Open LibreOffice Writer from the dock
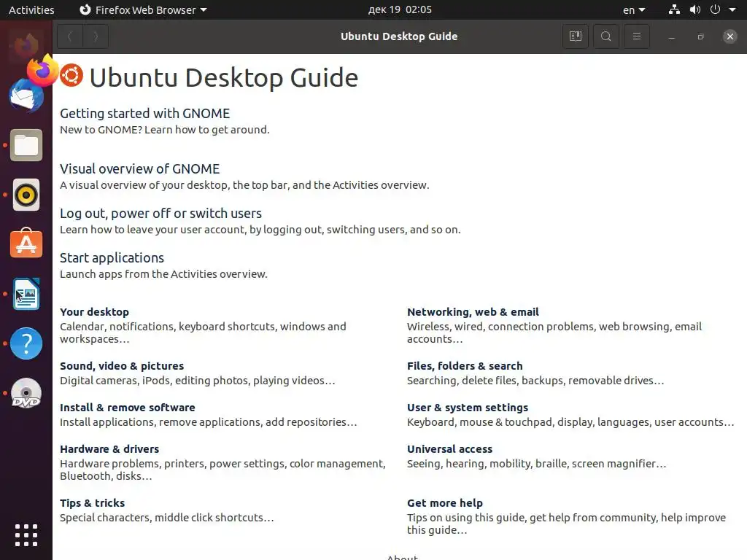This screenshot has width=747, height=560. click(x=26, y=294)
